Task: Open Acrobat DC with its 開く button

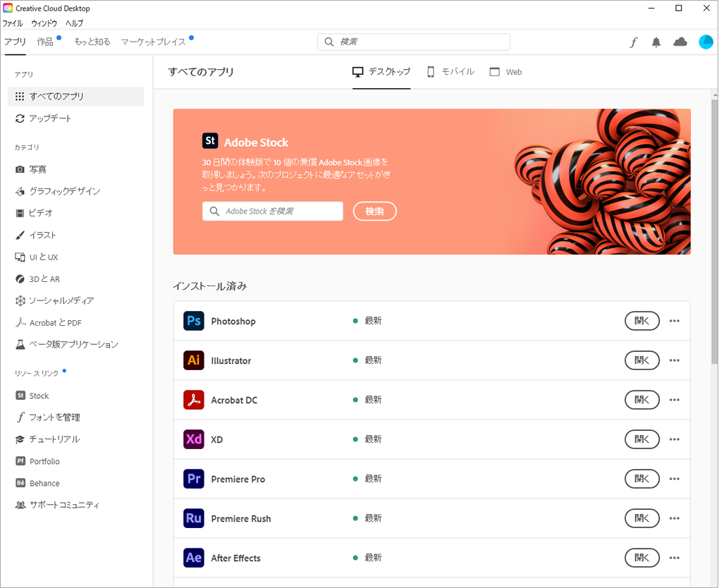Action: point(642,400)
